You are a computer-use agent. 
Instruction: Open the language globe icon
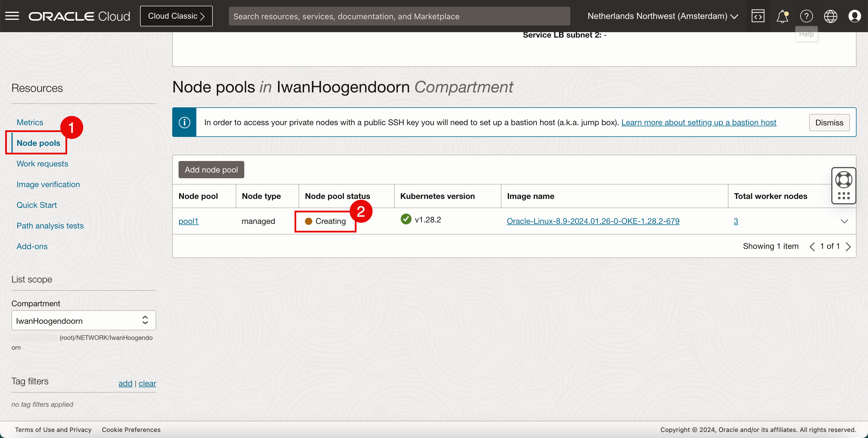pyautogui.click(x=830, y=16)
